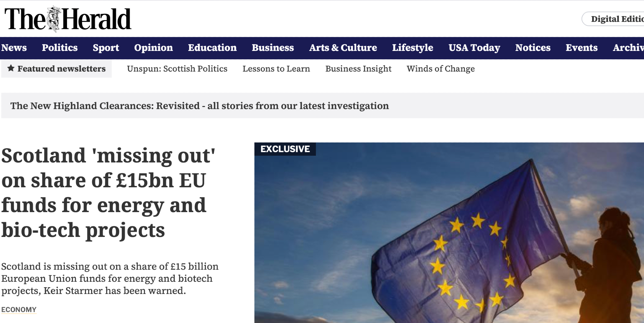Open the Sport menu item

pyautogui.click(x=106, y=48)
